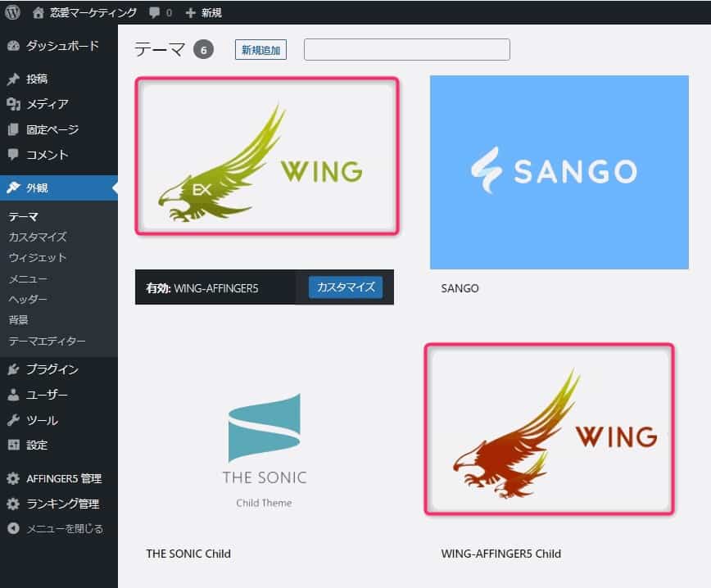This screenshot has height=588, width=711.
Task: Click the plus icon beside 新規
Action: tap(190, 13)
